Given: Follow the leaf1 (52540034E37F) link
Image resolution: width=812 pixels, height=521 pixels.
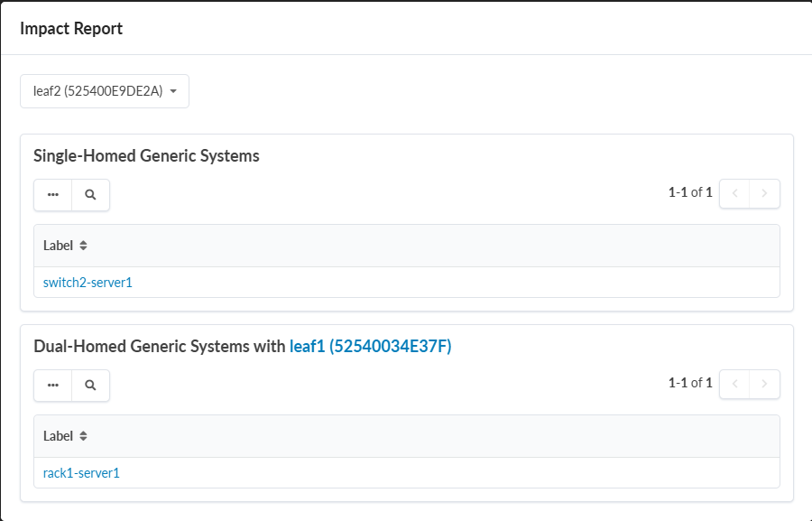Looking at the screenshot, I should pos(370,346).
